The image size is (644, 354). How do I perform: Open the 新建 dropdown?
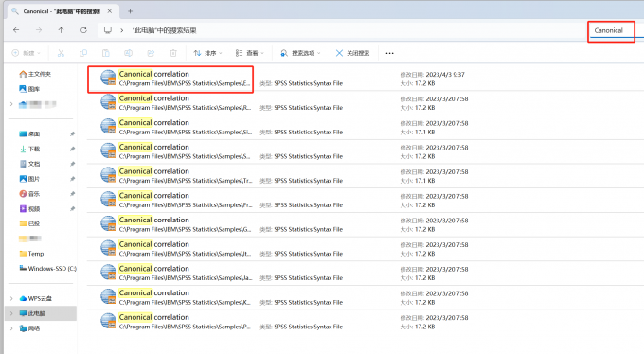[27, 53]
